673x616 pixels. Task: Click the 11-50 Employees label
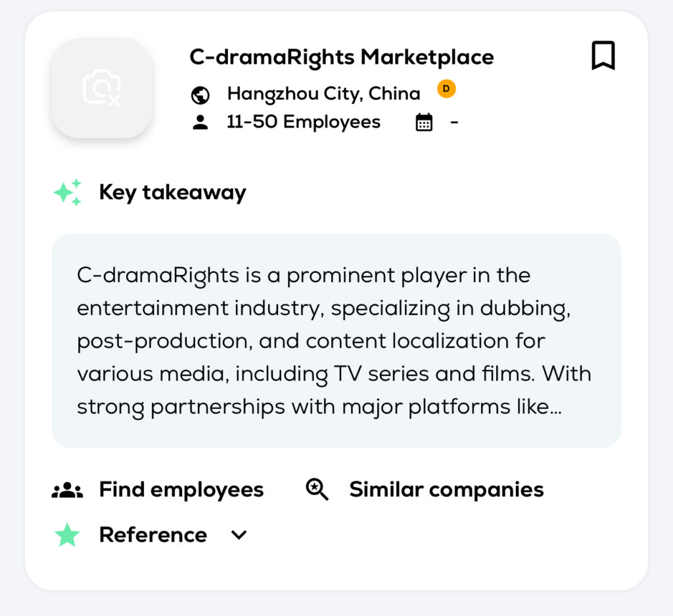pyautogui.click(x=303, y=122)
